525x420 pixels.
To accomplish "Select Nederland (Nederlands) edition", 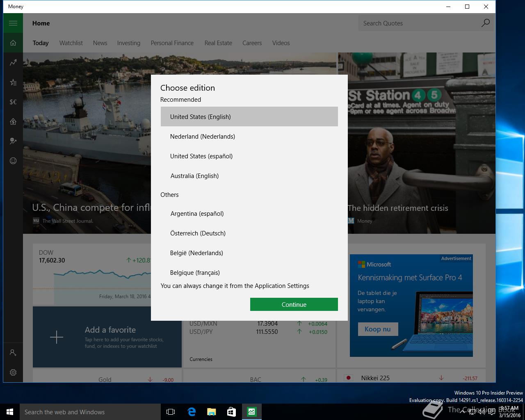I will 249,136.
